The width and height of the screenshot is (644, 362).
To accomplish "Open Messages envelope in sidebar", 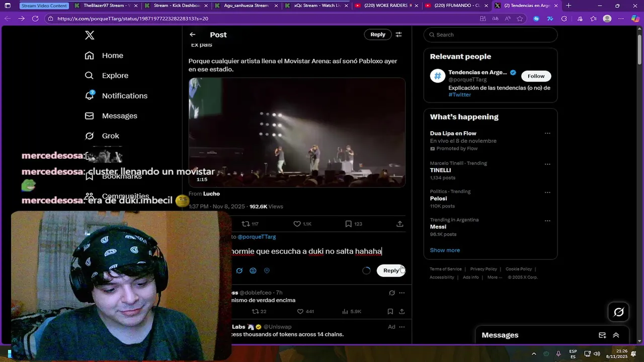I will (89, 116).
